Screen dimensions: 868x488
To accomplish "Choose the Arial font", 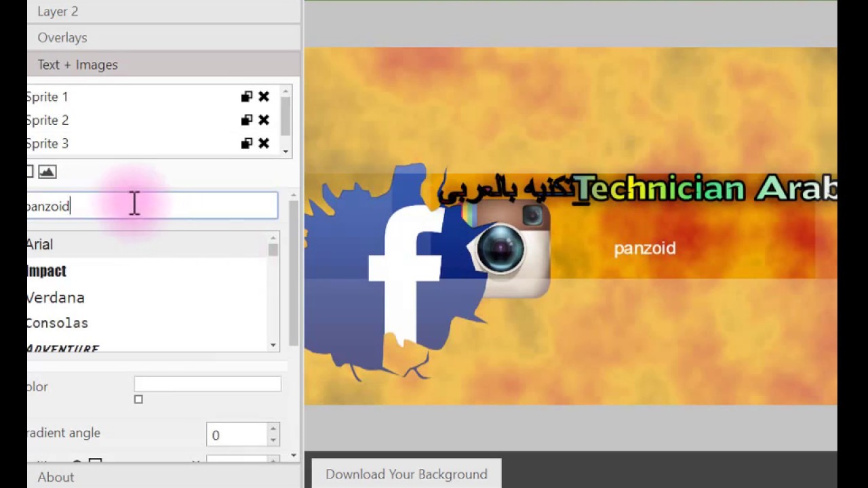I will click(147, 245).
